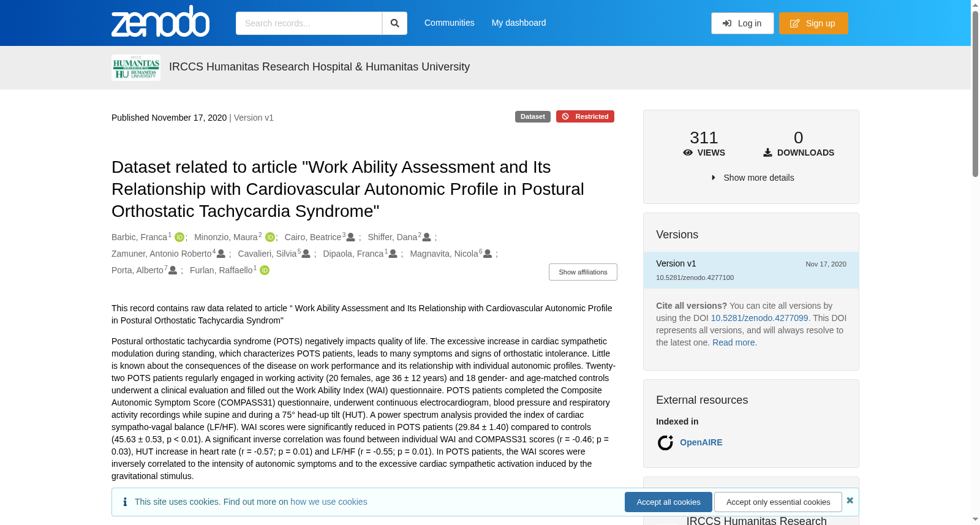980x525 pixels.
Task: Click the External resources heading
Action: (702, 400)
